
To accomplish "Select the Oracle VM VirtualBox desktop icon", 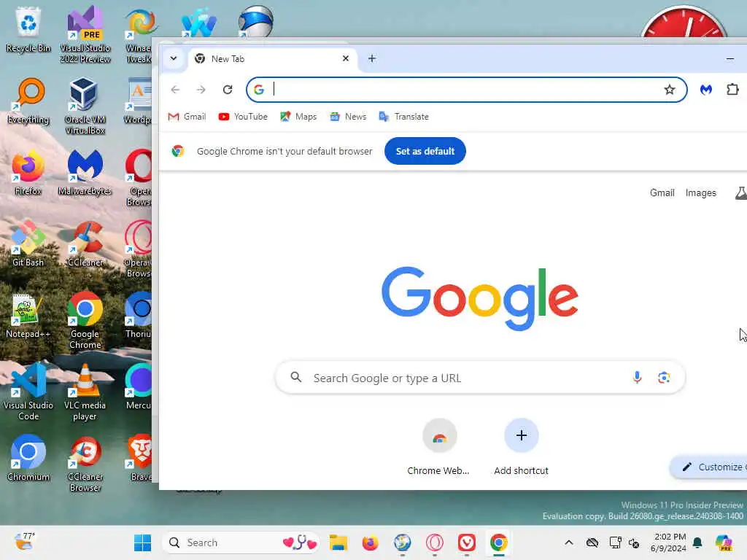I will coord(85,106).
